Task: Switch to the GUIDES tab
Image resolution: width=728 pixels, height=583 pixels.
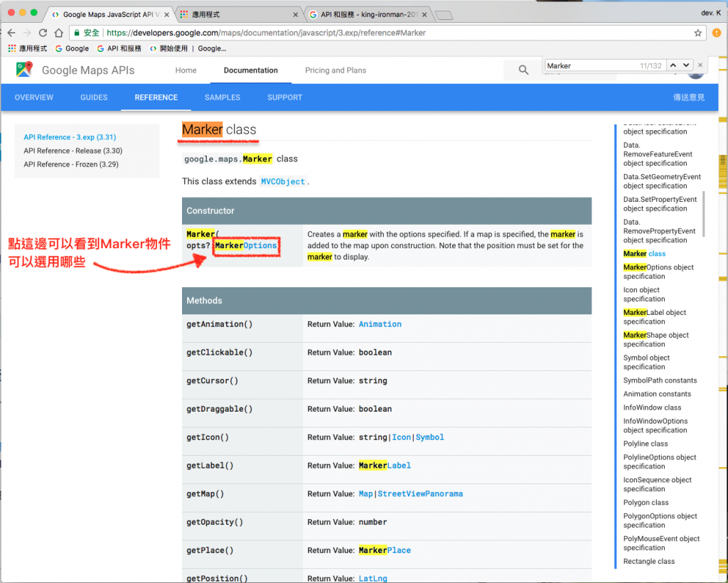Action: pyautogui.click(x=94, y=97)
